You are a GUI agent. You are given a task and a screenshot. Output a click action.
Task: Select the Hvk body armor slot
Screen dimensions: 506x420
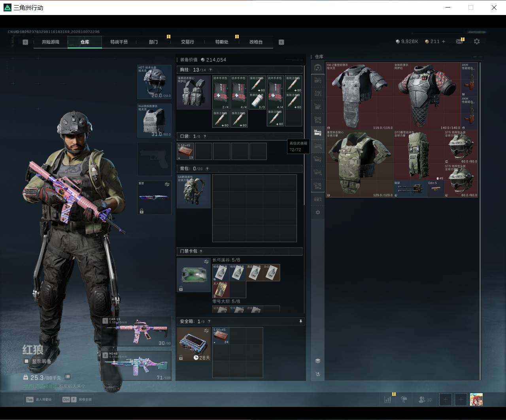154,121
